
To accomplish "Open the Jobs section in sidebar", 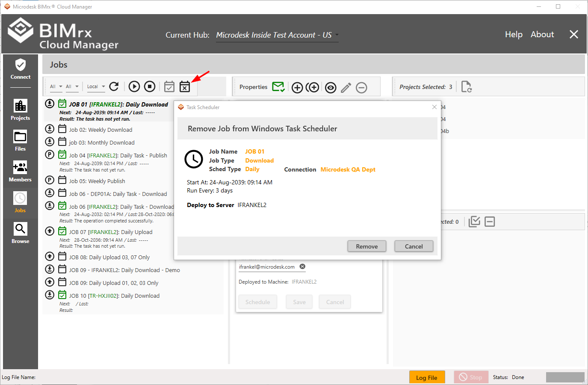I will 21,202.
